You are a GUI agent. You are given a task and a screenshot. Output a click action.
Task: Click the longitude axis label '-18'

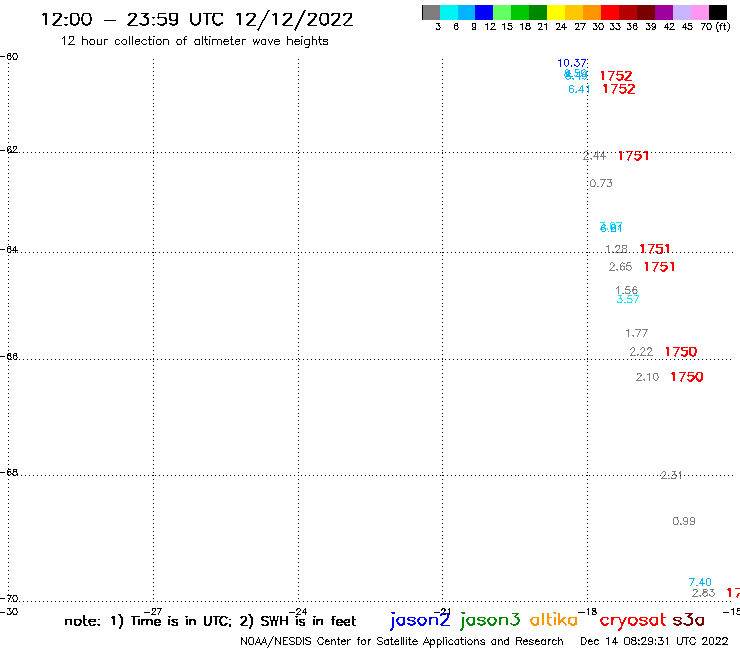pyautogui.click(x=588, y=612)
